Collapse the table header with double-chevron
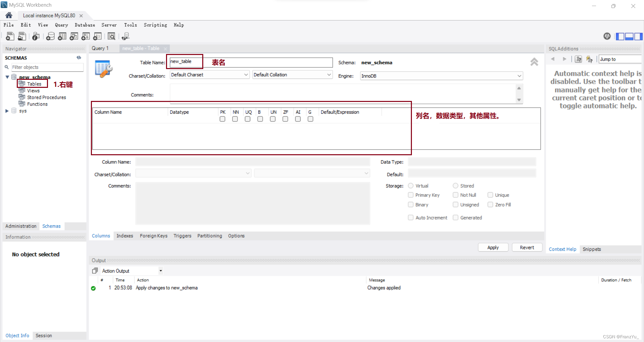 tap(534, 62)
